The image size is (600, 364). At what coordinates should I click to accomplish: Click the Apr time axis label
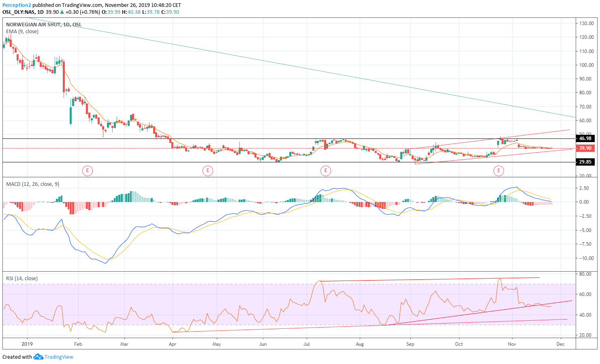click(173, 344)
